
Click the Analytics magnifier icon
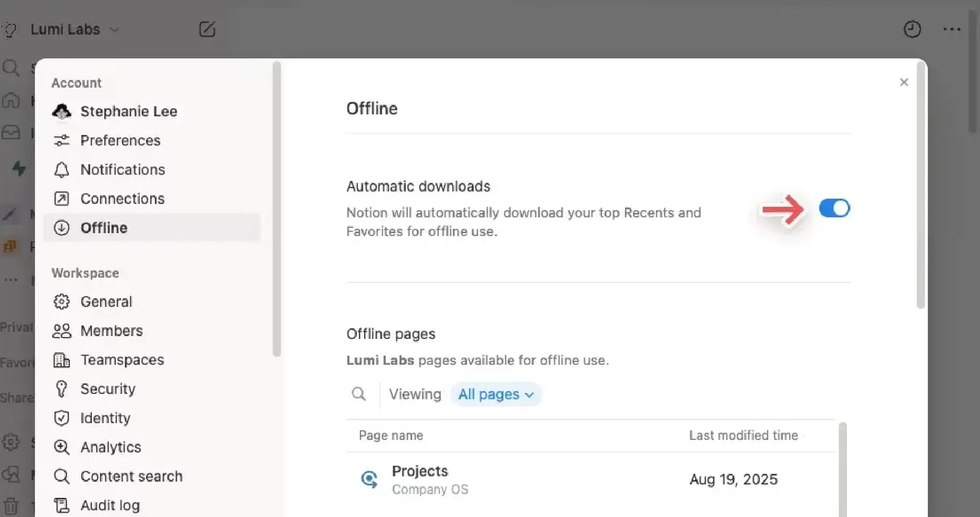pyautogui.click(x=61, y=447)
